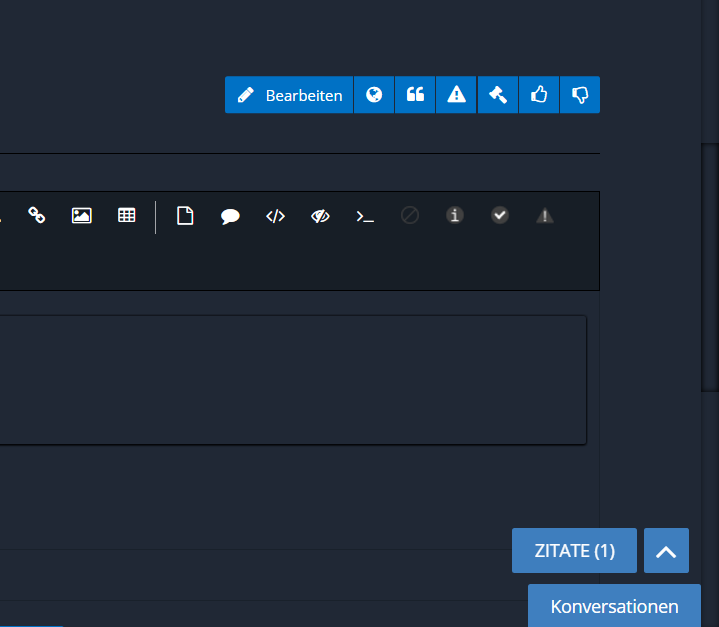Image resolution: width=719 pixels, height=627 pixels.
Task: Toggle spoiler with the crossed-out eye icon
Action: coord(320,216)
